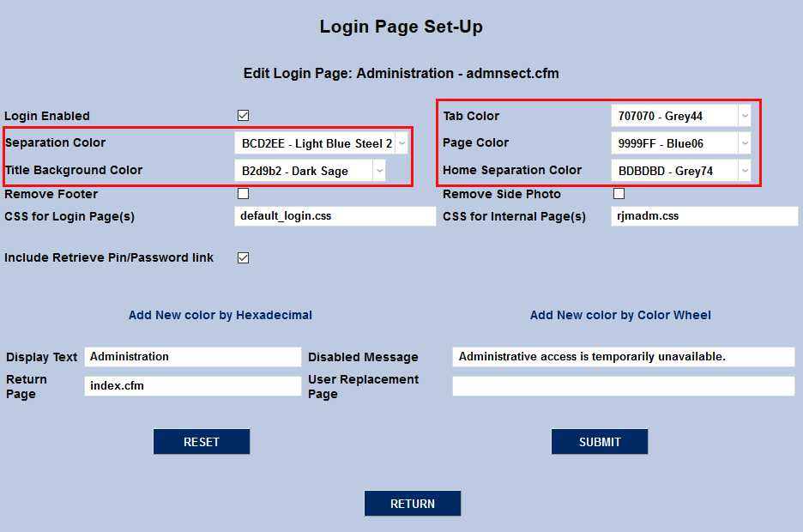Toggle the Remove Side Photo checkbox
The width and height of the screenshot is (803, 532).
coord(619,194)
